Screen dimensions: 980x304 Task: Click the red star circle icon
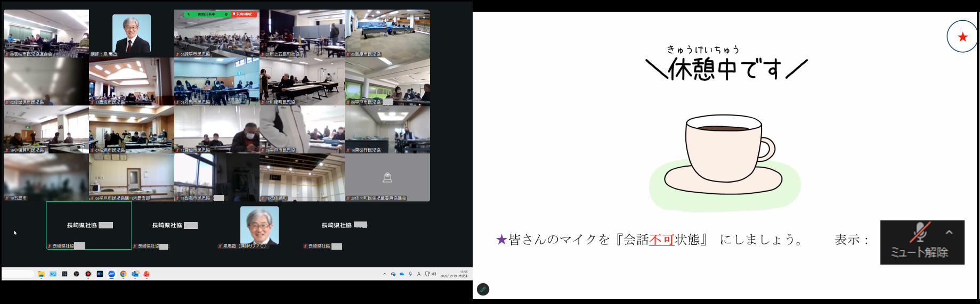click(962, 37)
